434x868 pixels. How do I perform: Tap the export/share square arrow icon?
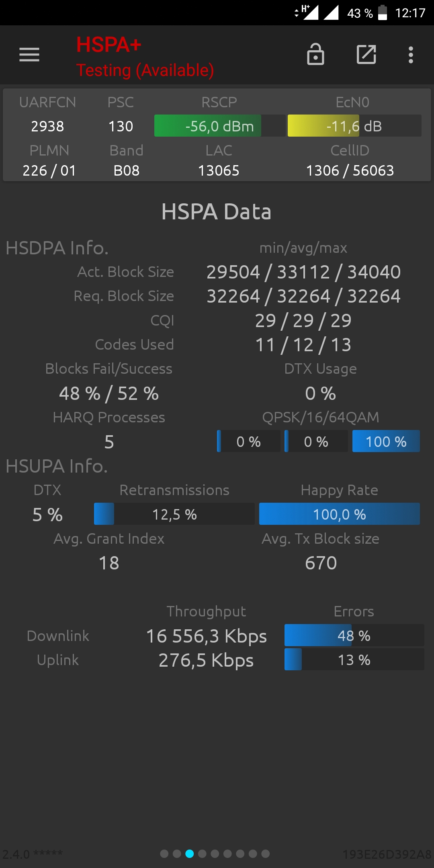coord(366,54)
